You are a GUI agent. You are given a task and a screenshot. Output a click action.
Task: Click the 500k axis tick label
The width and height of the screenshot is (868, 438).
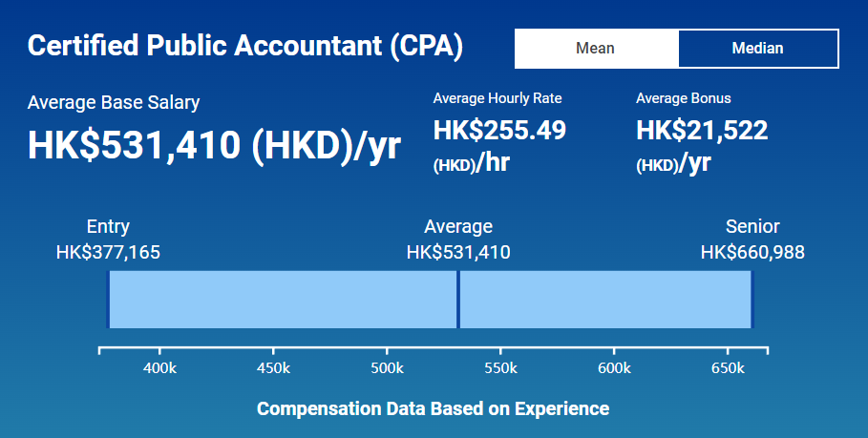(387, 368)
